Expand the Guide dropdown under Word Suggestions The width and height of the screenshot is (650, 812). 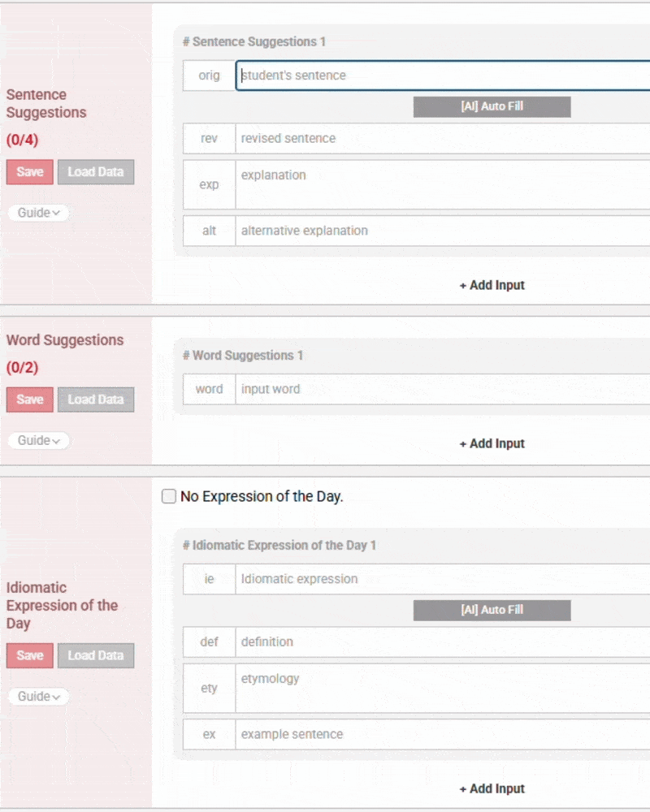pyautogui.click(x=38, y=440)
